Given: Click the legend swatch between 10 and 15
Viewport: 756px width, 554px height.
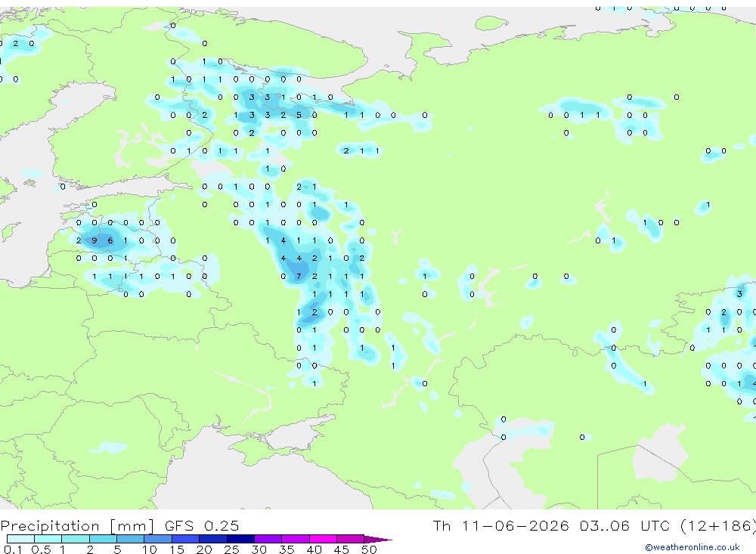Looking at the screenshot, I should tap(158, 539).
